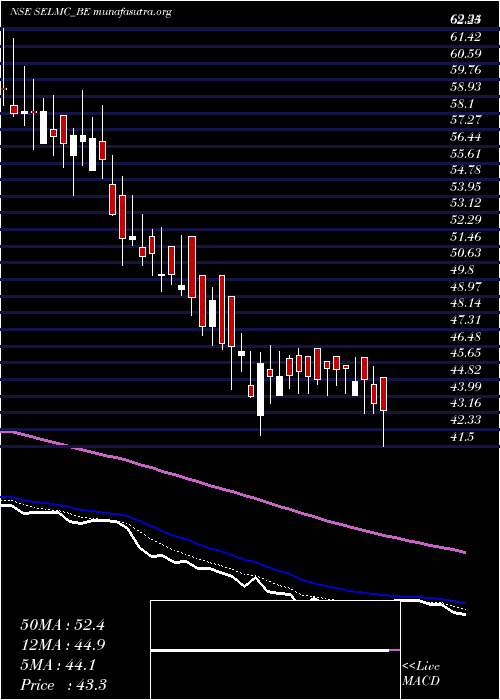Click inside the MACD histogram box
The width and height of the screenshot is (500, 700).
tap(275, 650)
